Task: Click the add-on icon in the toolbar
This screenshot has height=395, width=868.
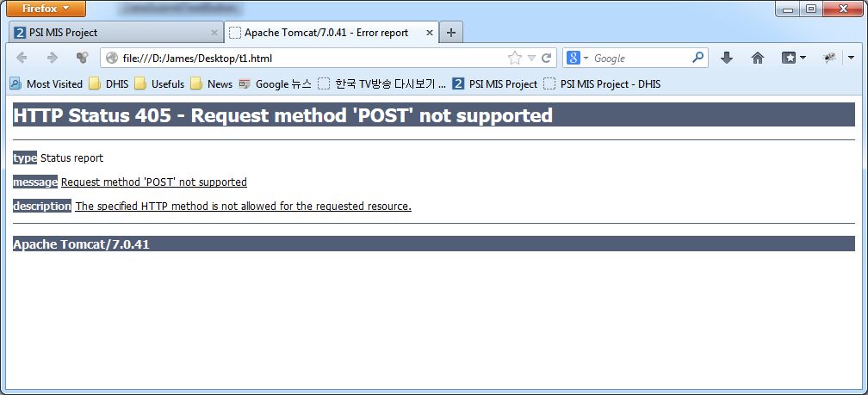Action: pos(829,58)
